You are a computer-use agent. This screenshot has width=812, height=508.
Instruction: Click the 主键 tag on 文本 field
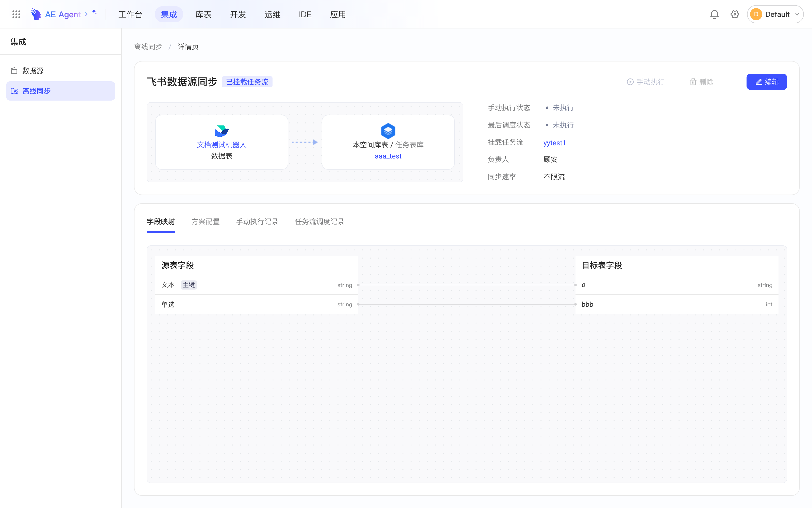[x=189, y=285]
